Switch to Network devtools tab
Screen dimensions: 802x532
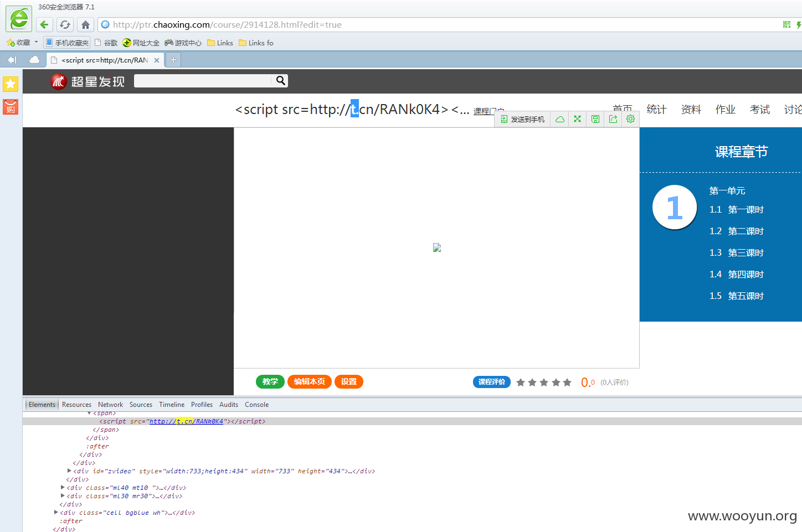tap(111, 405)
